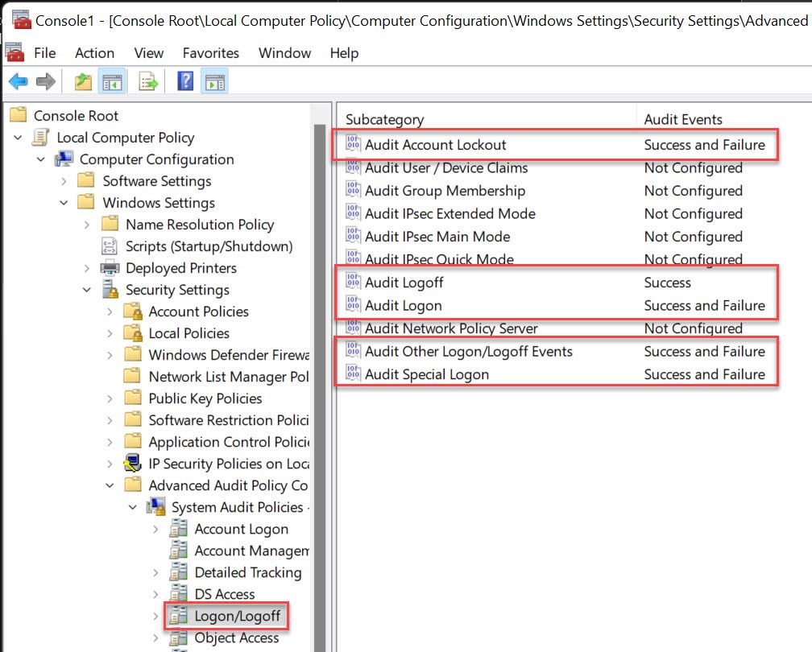812x652 pixels.
Task: Open the Favorites menu
Action: pyautogui.click(x=210, y=53)
